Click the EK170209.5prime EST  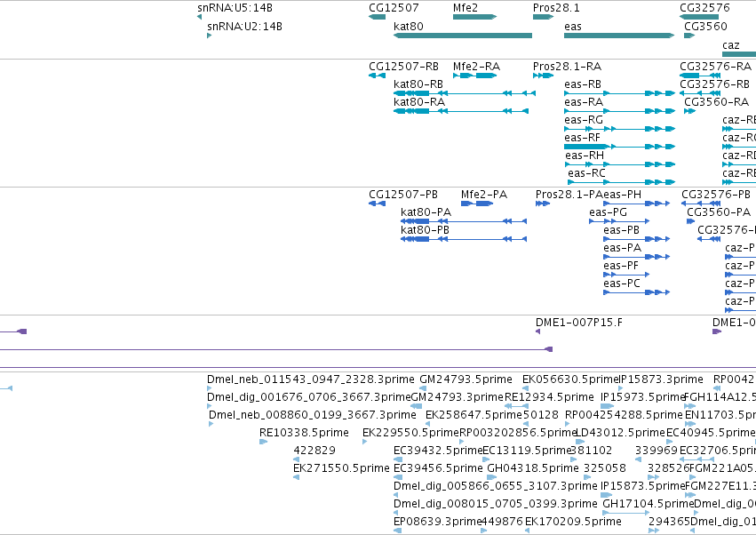pyautogui.click(x=528, y=531)
